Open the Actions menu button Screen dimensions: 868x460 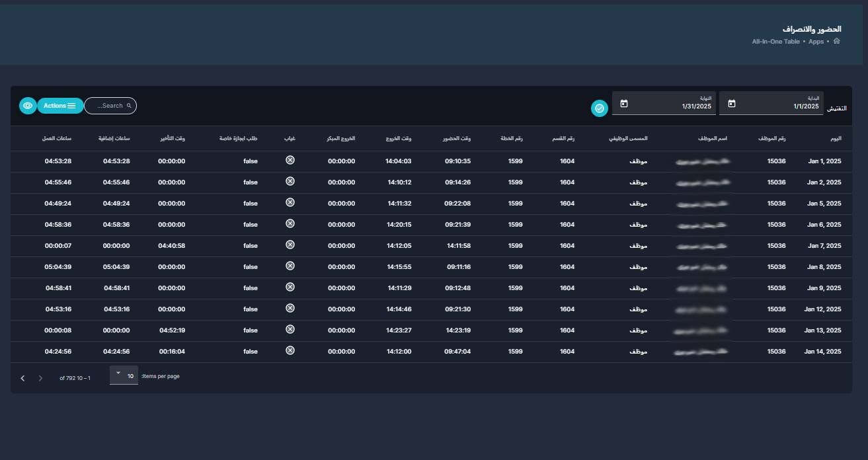60,106
